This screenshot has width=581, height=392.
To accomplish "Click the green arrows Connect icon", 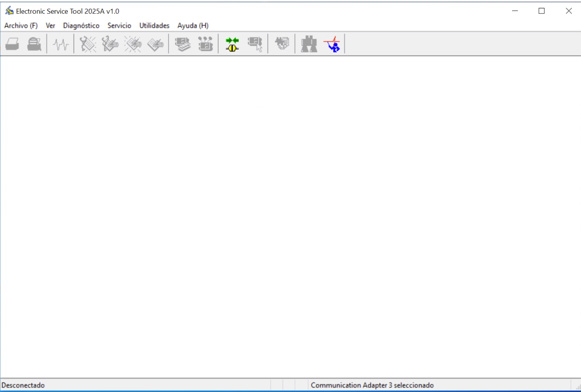I will [232, 44].
